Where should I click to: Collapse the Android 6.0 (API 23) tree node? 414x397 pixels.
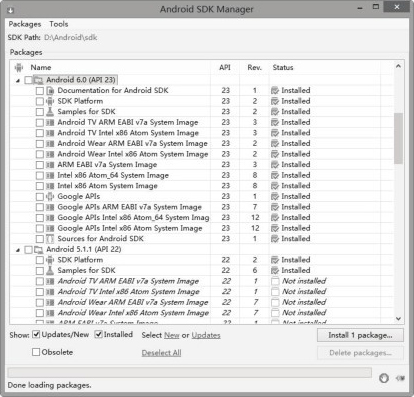(18, 81)
